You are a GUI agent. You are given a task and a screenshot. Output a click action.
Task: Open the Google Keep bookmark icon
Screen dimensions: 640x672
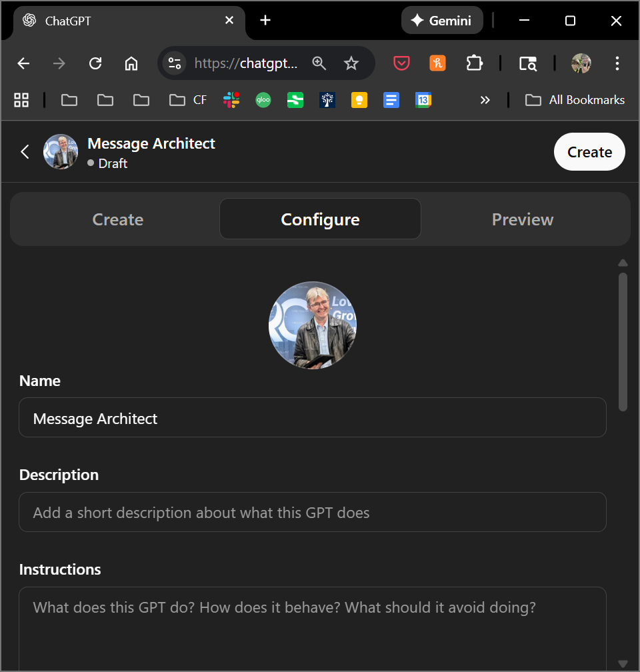pyautogui.click(x=359, y=100)
